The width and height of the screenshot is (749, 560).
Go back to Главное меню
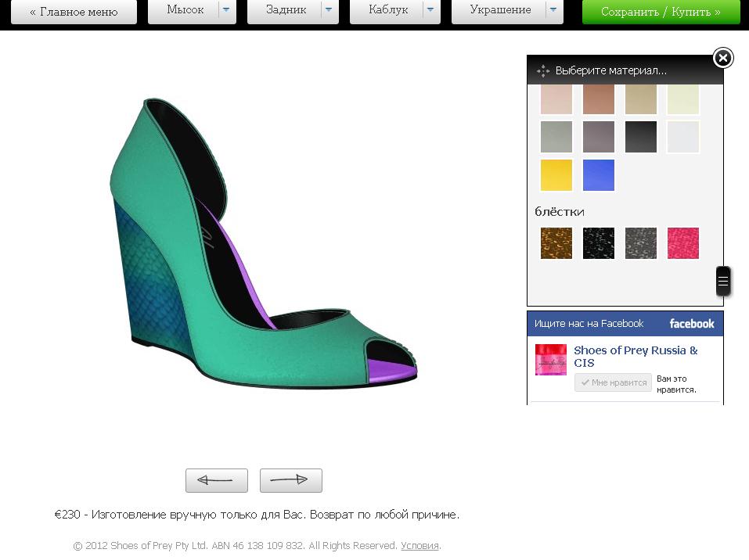pyautogui.click(x=74, y=12)
